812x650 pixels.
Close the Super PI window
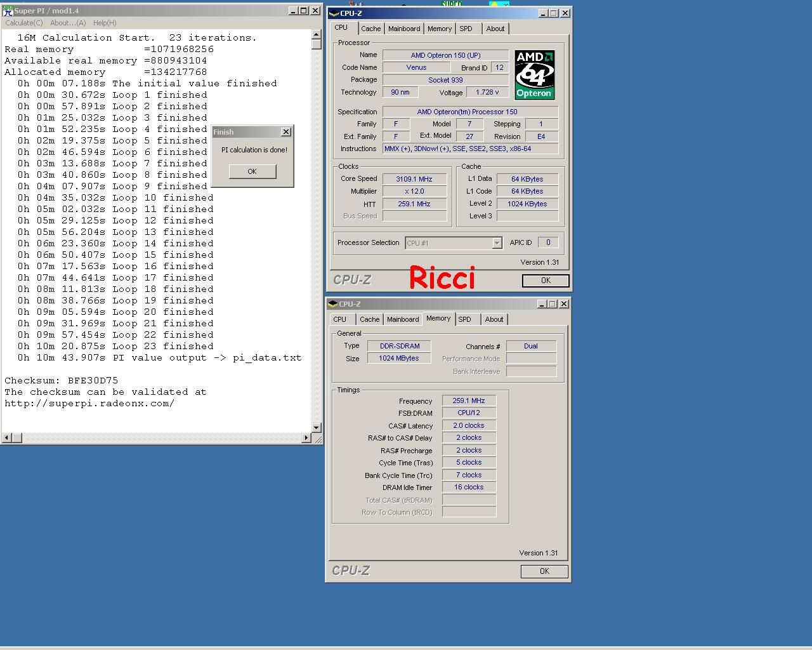tap(315, 11)
